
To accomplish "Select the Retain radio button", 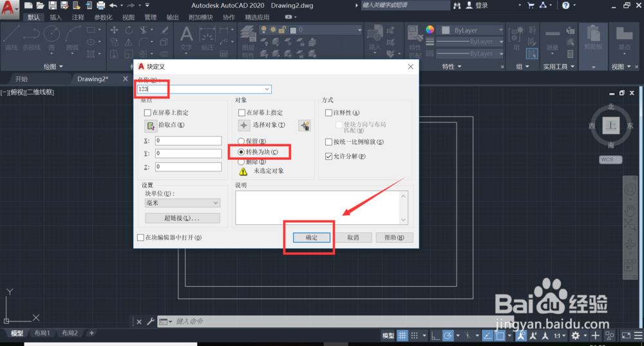I will 241,141.
